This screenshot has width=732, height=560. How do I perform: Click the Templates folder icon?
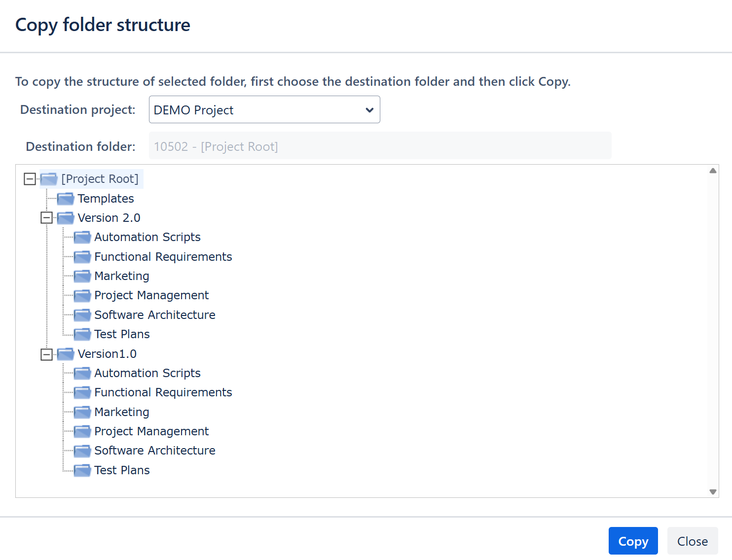click(x=65, y=199)
